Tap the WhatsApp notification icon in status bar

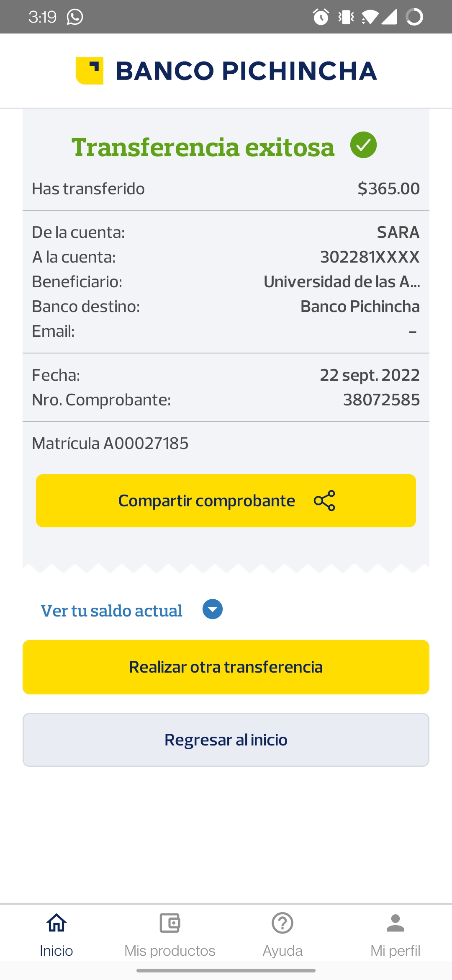75,17
